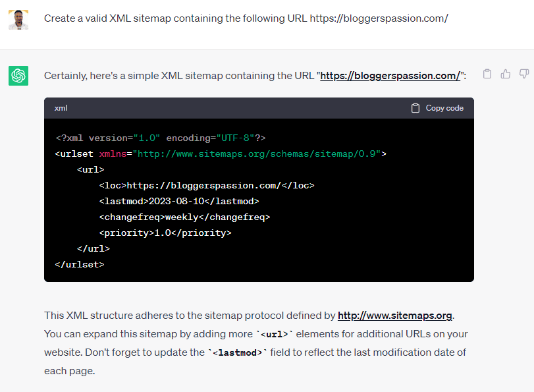Give the response a thumbs up

506,74
